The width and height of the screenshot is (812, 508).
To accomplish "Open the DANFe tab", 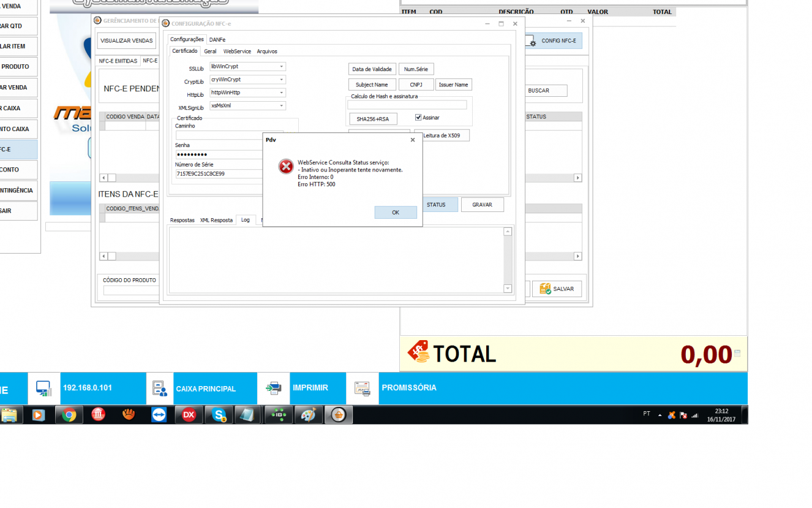I will pos(217,39).
